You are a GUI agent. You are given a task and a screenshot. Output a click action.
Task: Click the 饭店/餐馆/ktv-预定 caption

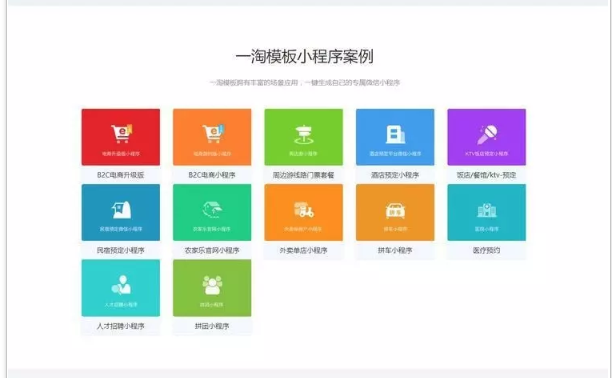point(486,175)
